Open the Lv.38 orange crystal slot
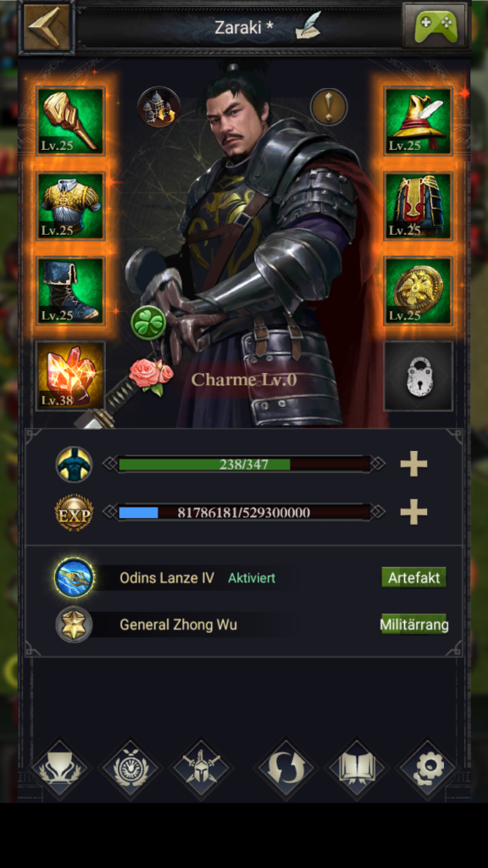Image resolution: width=488 pixels, height=868 pixels. 70,376
